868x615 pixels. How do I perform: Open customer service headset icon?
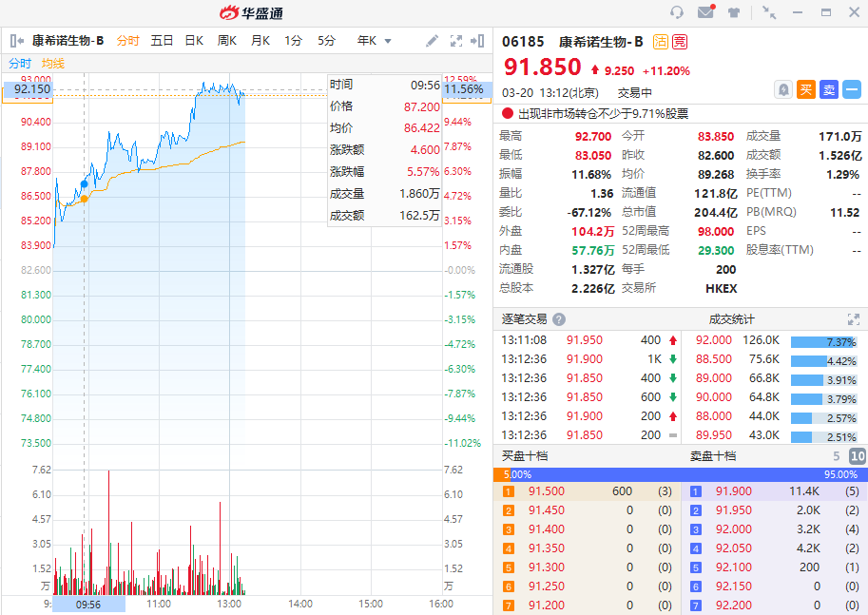(x=677, y=12)
